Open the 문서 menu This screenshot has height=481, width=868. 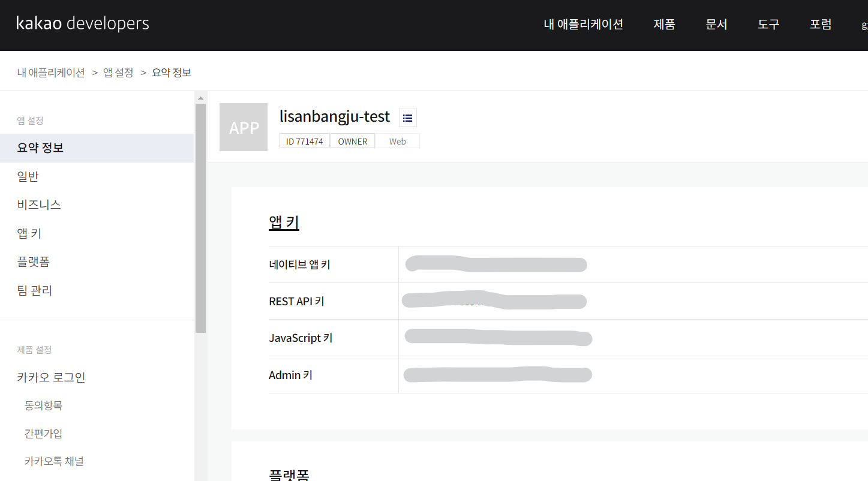717,25
